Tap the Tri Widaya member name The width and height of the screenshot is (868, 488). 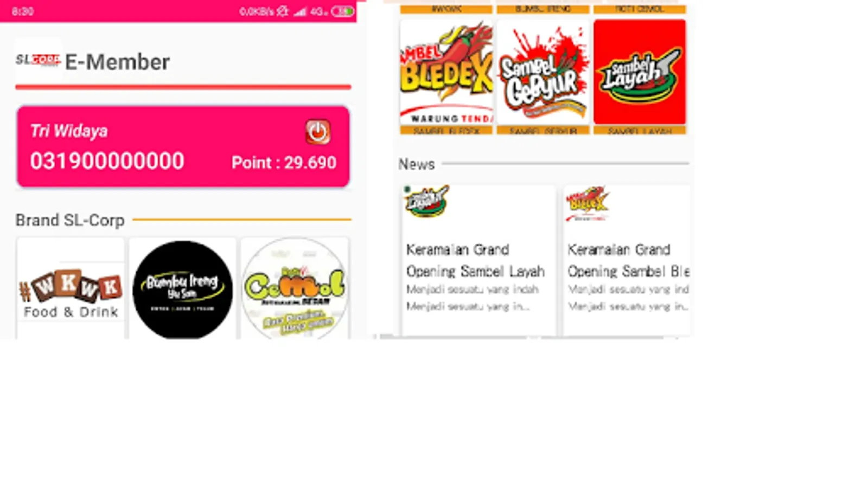pos(69,131)
